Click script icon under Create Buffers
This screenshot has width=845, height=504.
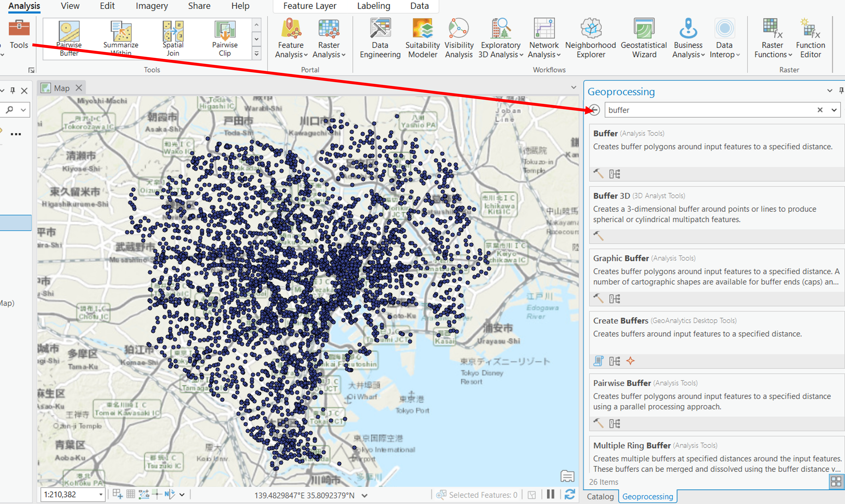coord(598,361)
